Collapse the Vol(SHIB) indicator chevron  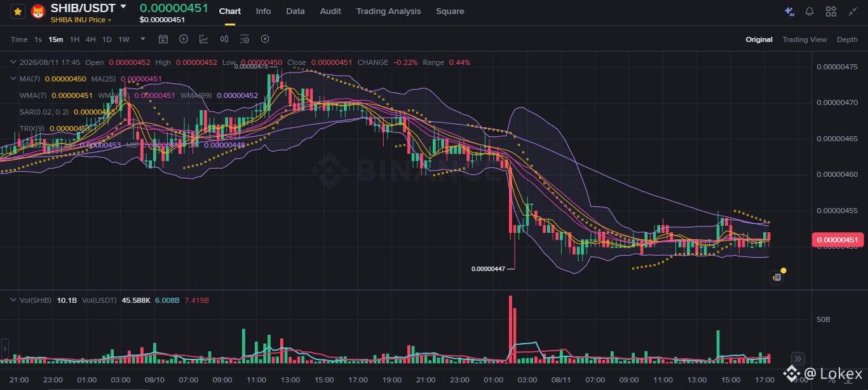pyautogui.click(x=13, y=300)
